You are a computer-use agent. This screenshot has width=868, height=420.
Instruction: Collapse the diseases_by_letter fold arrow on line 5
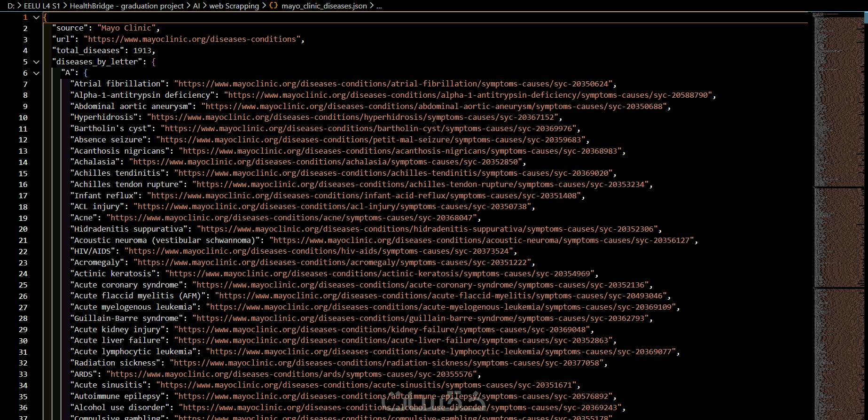(36, 62)
